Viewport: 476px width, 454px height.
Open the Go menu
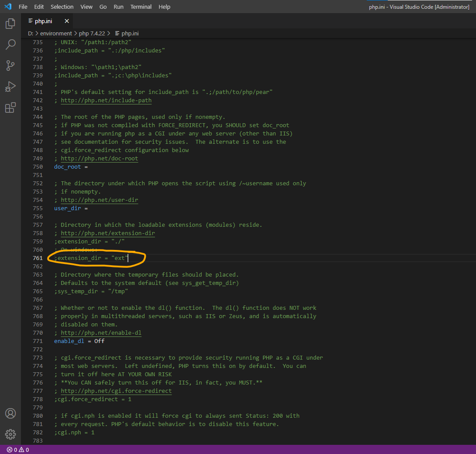pyautogui.click(x=103, y=7)
